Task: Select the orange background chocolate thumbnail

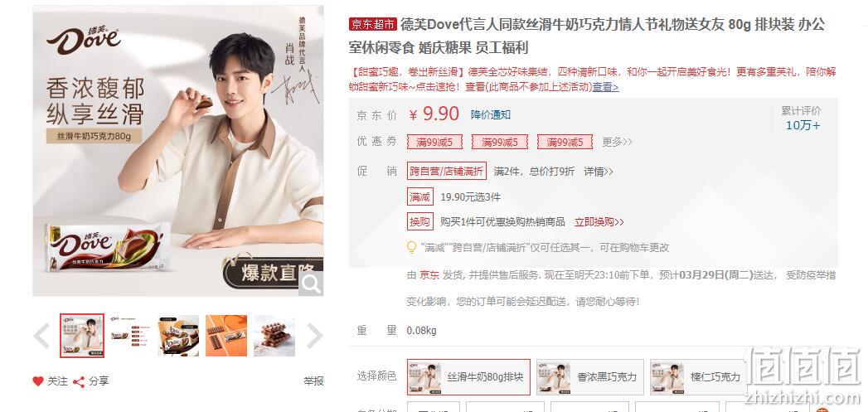Action: tap(225, 336)
